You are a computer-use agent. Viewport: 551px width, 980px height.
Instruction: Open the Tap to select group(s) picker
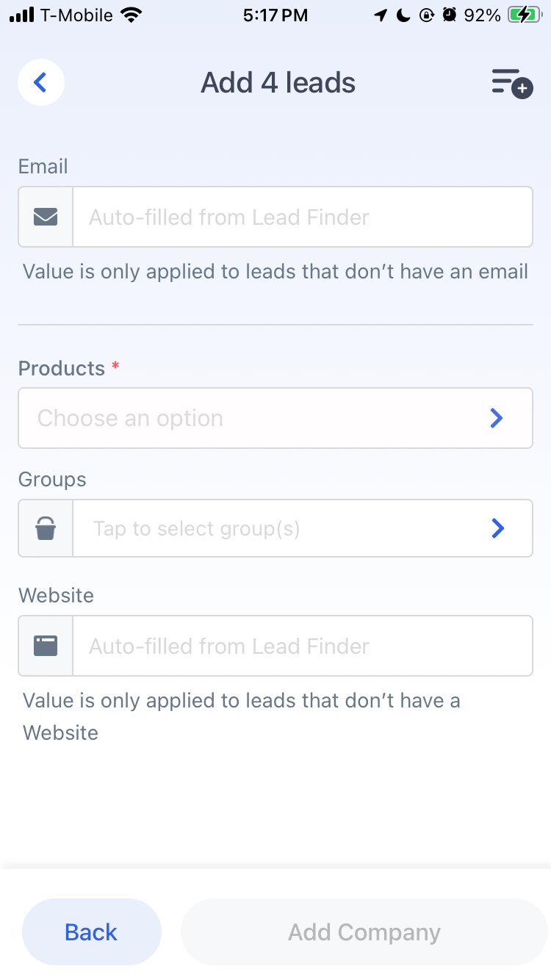coord(303,528)
